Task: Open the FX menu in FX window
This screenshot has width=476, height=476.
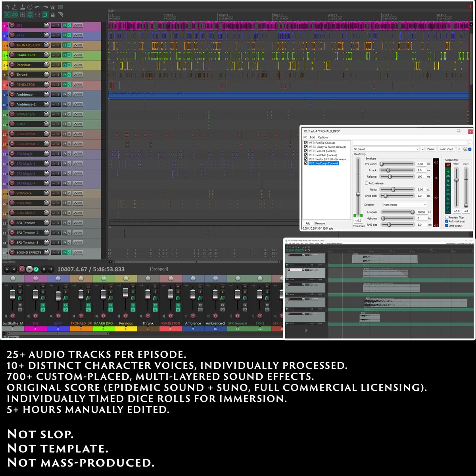Action: pos(305,137)
